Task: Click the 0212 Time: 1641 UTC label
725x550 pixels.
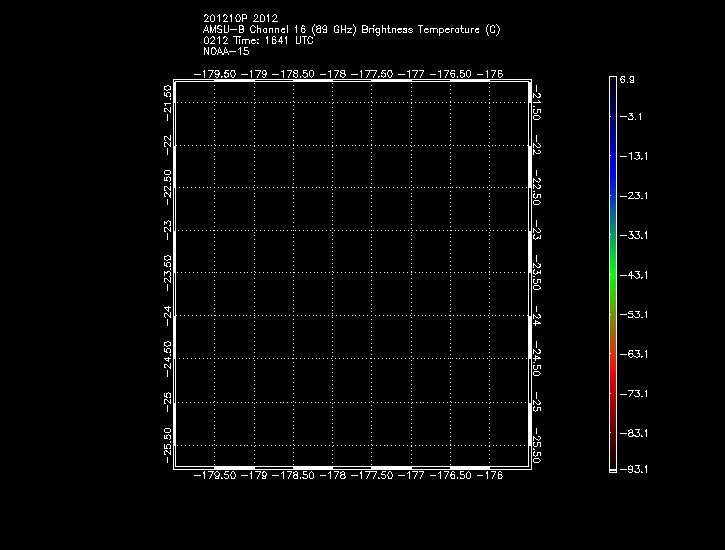Action: click(258, 40)
